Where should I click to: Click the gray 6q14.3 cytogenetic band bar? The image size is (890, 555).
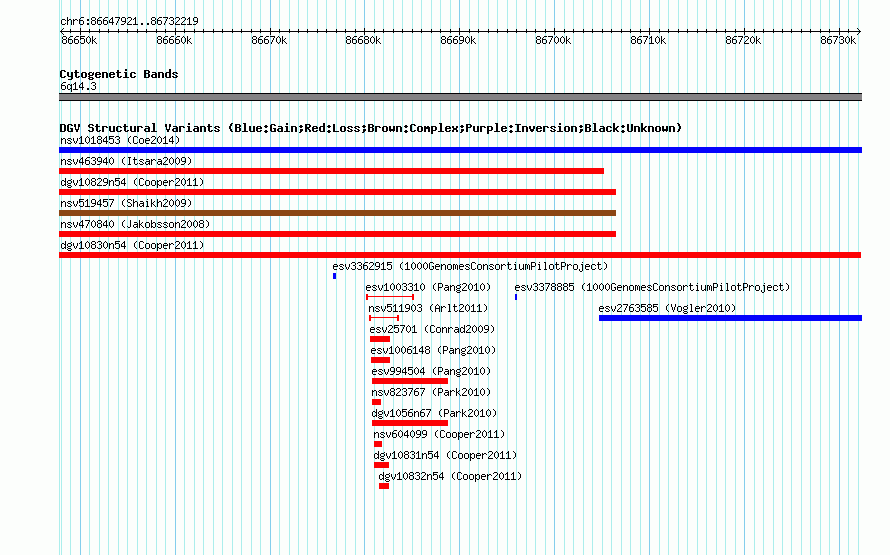tap(460, 97)
